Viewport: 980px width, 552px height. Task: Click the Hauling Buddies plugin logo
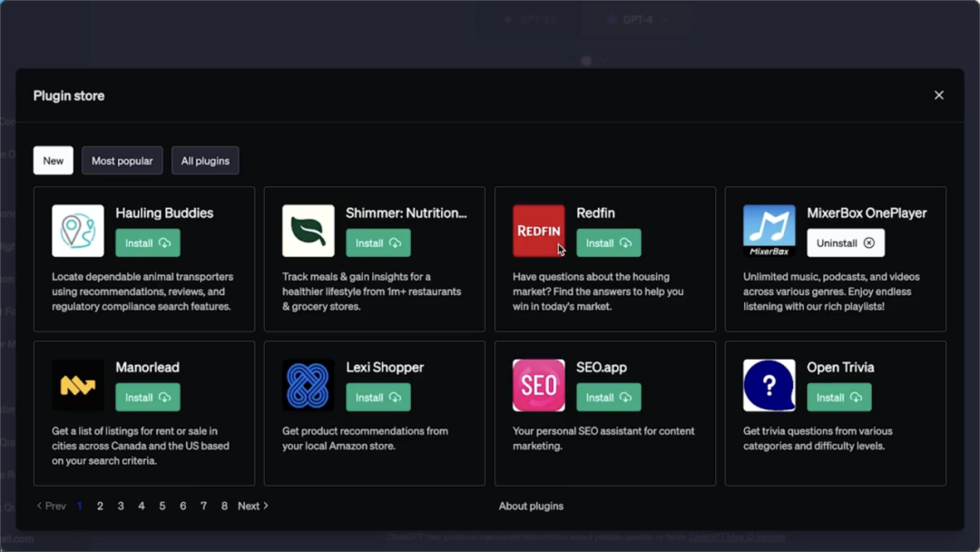[x=77, y=231]
